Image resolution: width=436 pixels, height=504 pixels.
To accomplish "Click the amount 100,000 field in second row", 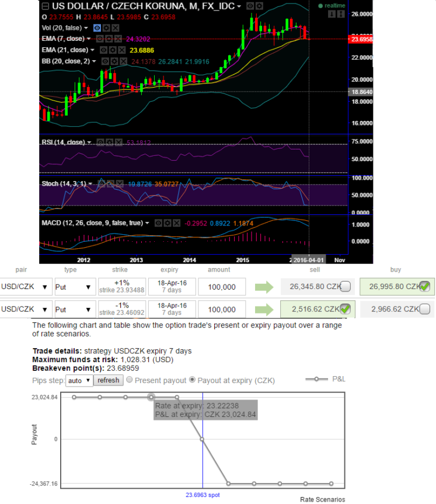I will [222, 309].
